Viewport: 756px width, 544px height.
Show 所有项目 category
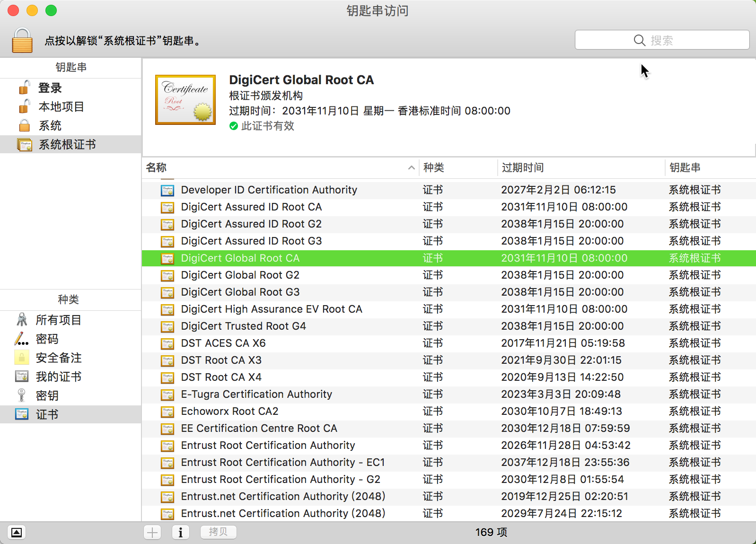70,320
